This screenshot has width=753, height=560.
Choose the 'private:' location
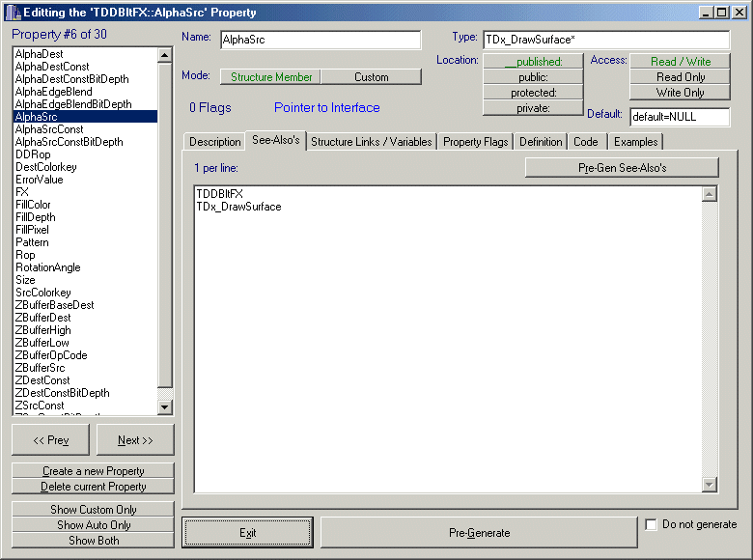[533, 108]
